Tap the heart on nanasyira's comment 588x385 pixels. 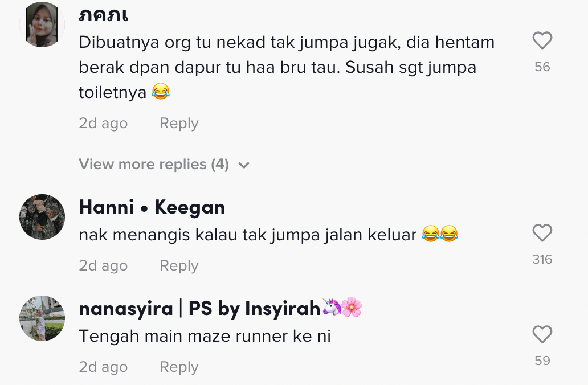pyautogui.click(x=542, y=334)
